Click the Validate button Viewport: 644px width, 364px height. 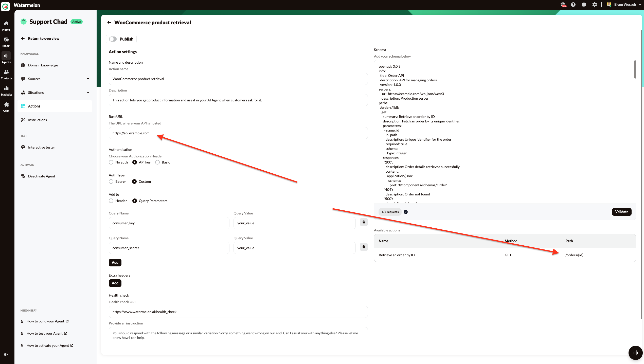(x=621, y=212)
